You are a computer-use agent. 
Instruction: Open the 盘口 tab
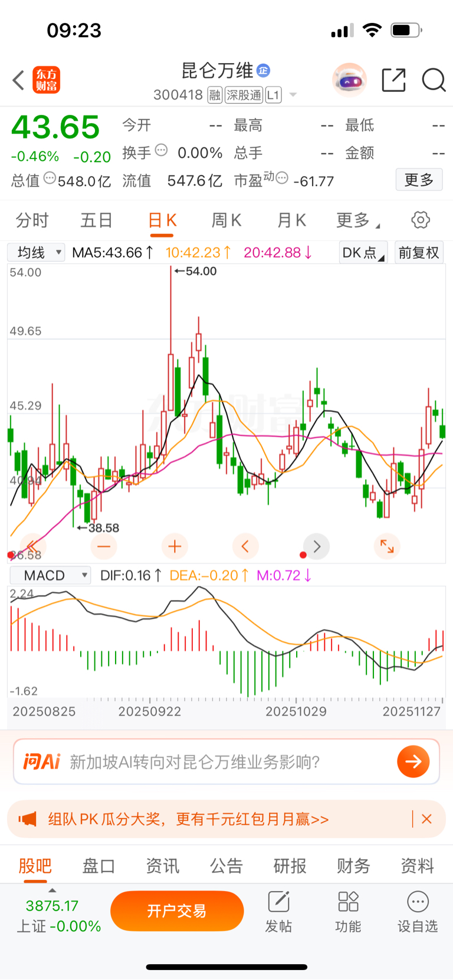99,866
